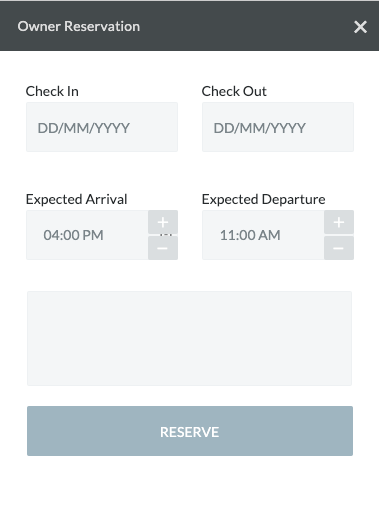This screenshot has height=505, width=379.
Task: Close the Owner Reservation dialog
Action: [360, 27]
